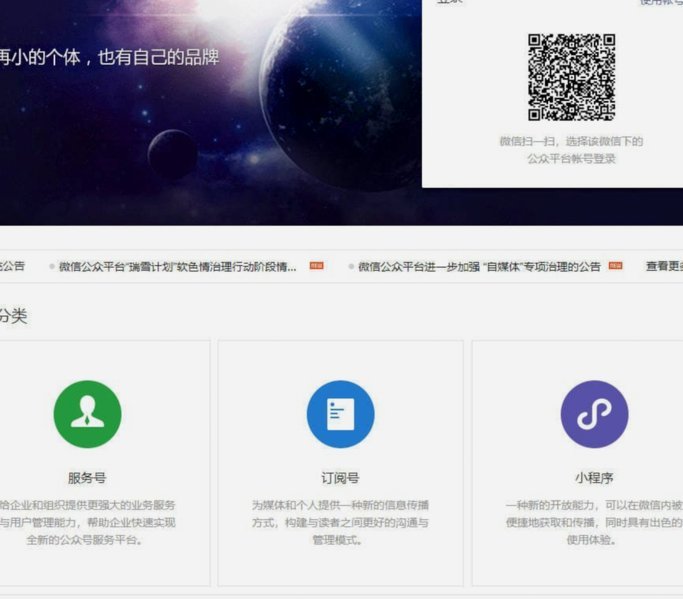Click the 订阅号 title text
Screen dimensions: 683x599
click(340, 478)
